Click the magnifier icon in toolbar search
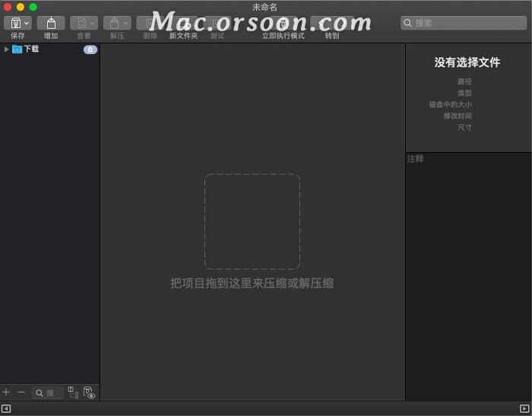Image resolution: width=532 pixels, height=416 pixels. (x=408, y=23)
